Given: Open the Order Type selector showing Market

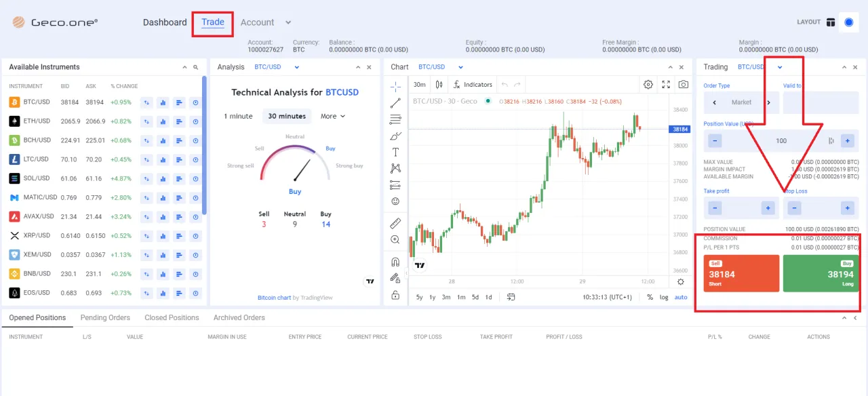Looking at the screenshot, I should (x=741, y=102).
